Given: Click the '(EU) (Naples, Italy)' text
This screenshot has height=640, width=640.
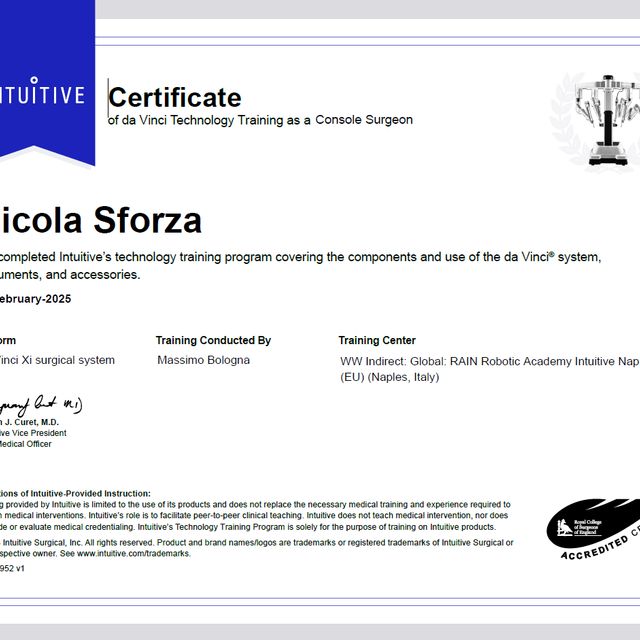Looking at the screenshot, I should (389, 377).
